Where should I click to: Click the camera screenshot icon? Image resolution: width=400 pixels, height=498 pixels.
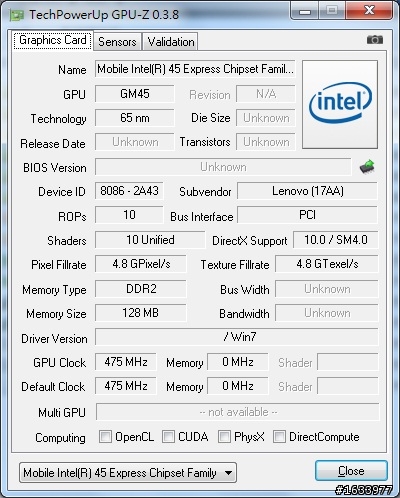(x=375, y=40)
